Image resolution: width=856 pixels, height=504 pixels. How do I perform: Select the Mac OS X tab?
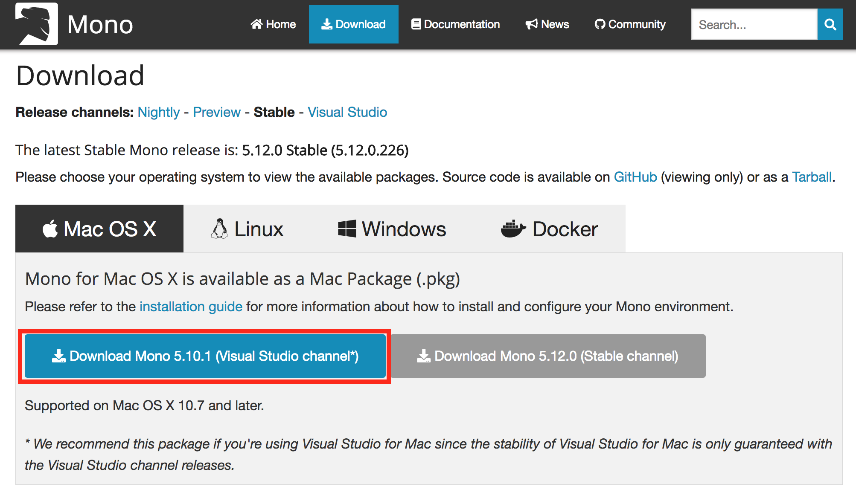(x=99, y=229)
